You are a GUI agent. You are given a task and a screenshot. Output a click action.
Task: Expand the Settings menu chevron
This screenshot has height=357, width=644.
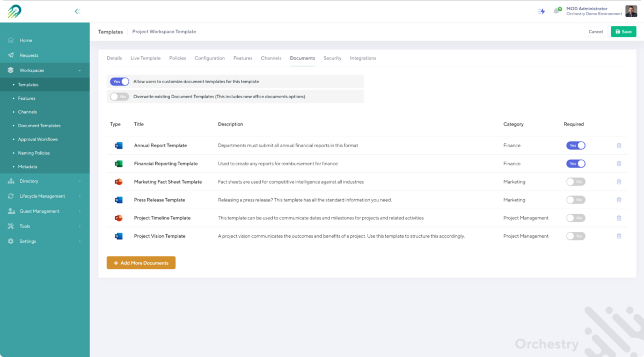point(79,241)
